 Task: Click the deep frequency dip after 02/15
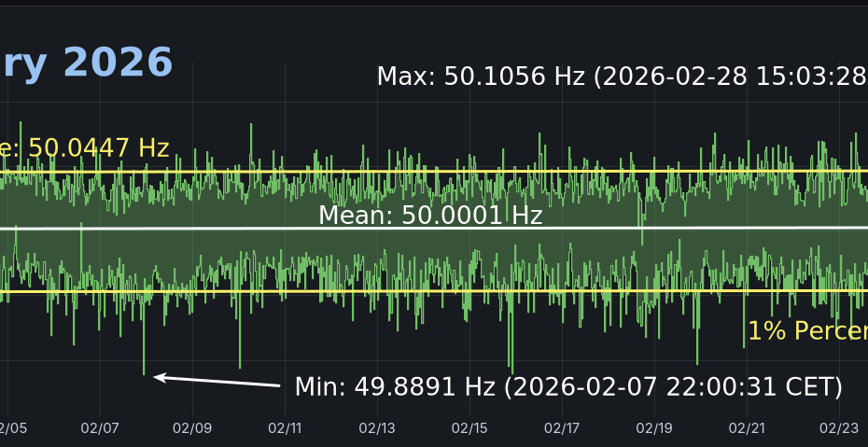click(x=511, y=364)
